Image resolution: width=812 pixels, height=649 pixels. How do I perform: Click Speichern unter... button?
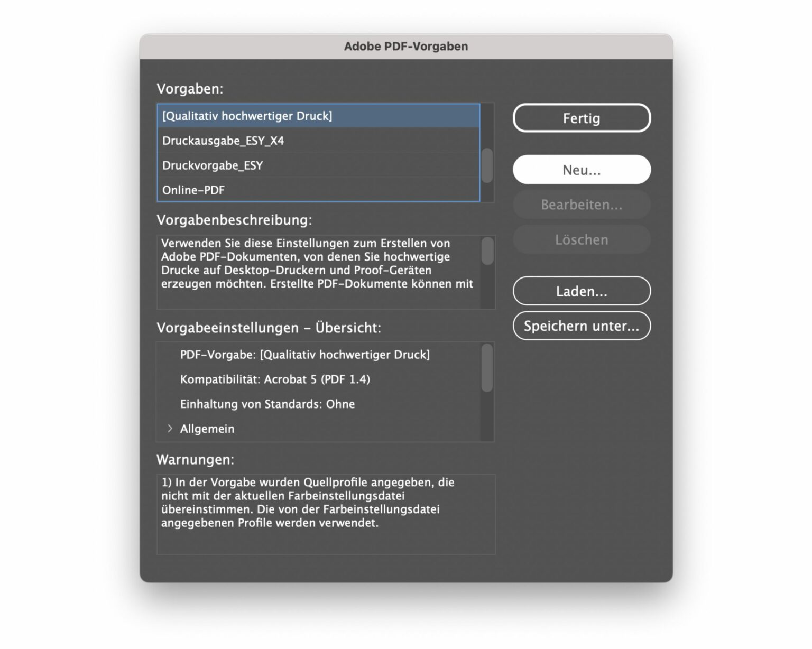pyautogui.click(x=582, y=326)
